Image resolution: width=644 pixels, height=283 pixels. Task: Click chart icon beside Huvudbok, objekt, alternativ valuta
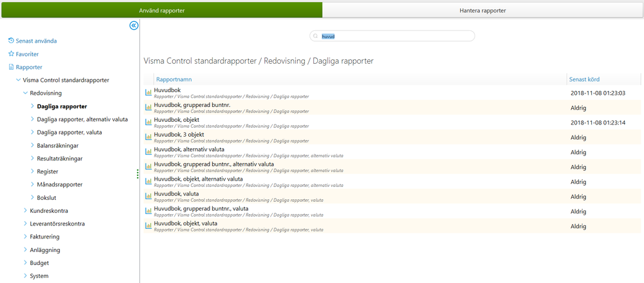tap(149, 182)
